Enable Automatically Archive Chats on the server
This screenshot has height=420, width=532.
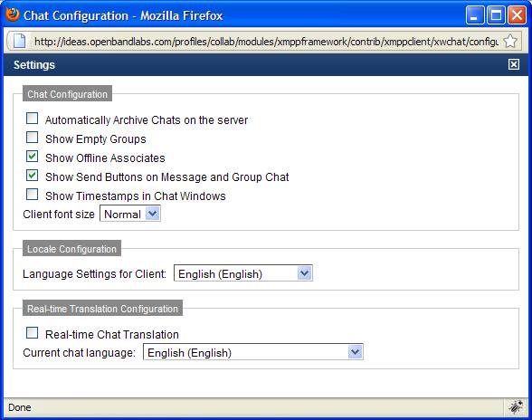32,119
